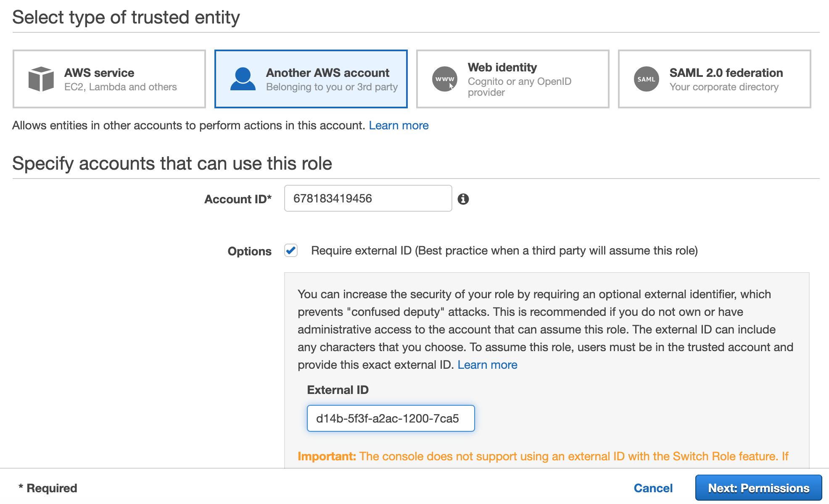Click the orange Important warning text
The height and width of the screenshot is (504, 829).
543,456
